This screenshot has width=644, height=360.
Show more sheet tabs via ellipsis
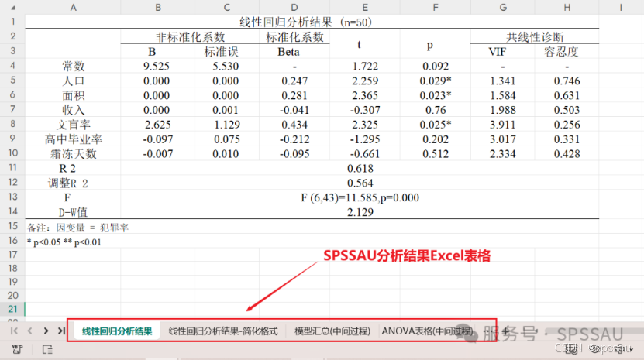pyautogui.click(x=489, y=331)
